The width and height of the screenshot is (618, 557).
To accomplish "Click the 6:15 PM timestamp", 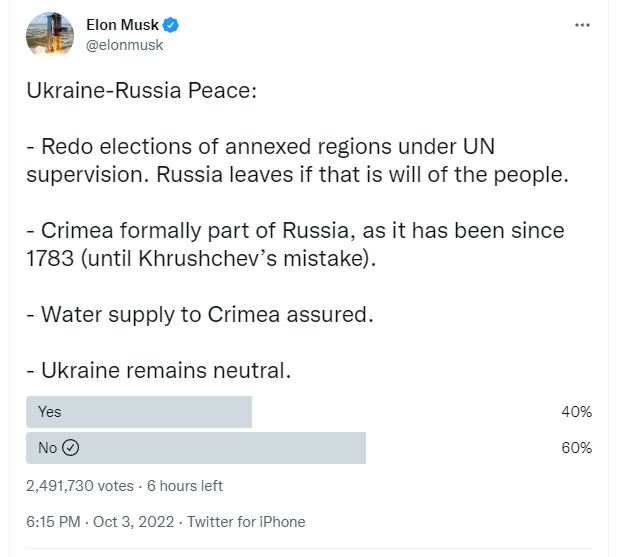I will coord(53,522).
